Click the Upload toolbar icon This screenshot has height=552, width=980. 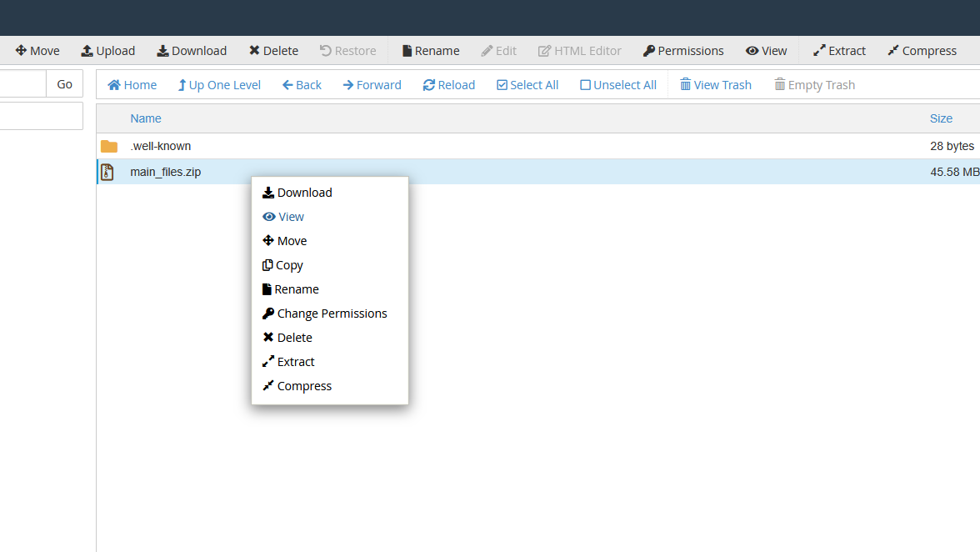click(87, 51)
